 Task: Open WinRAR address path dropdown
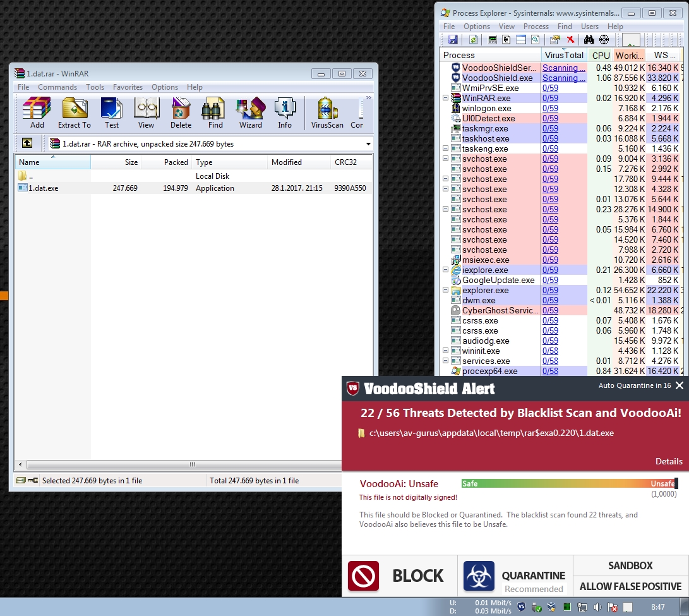point(368,144)
